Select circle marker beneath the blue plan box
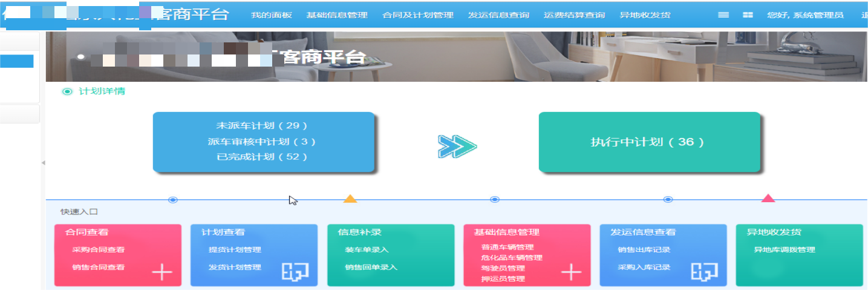This screenshot has width=868, height=290. point(173,200)
